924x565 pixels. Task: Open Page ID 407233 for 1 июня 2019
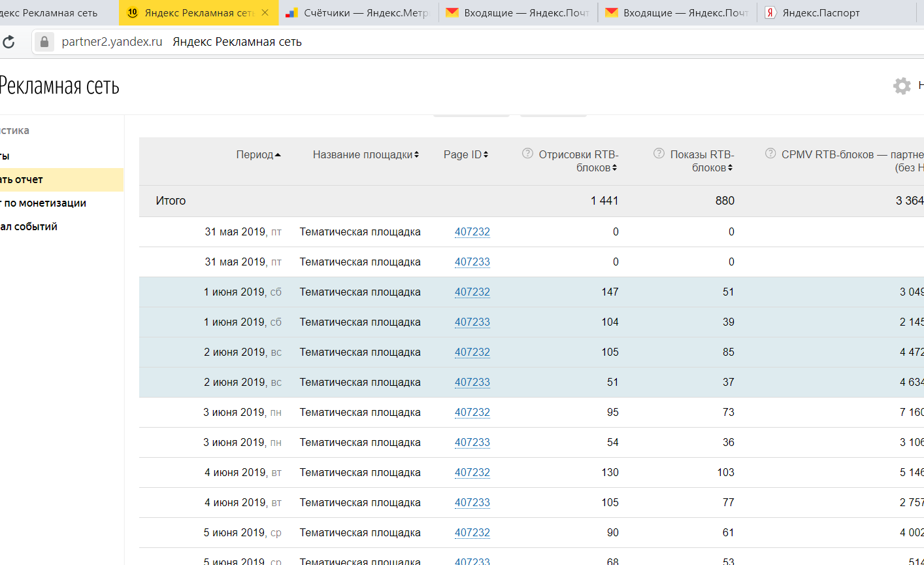(x=472, y=322)
